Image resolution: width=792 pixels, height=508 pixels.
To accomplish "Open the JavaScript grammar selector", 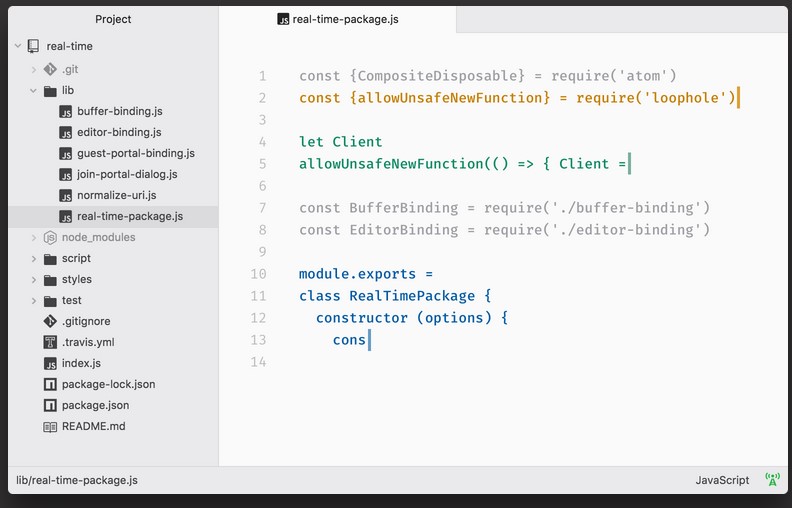I will pos(722,480).
